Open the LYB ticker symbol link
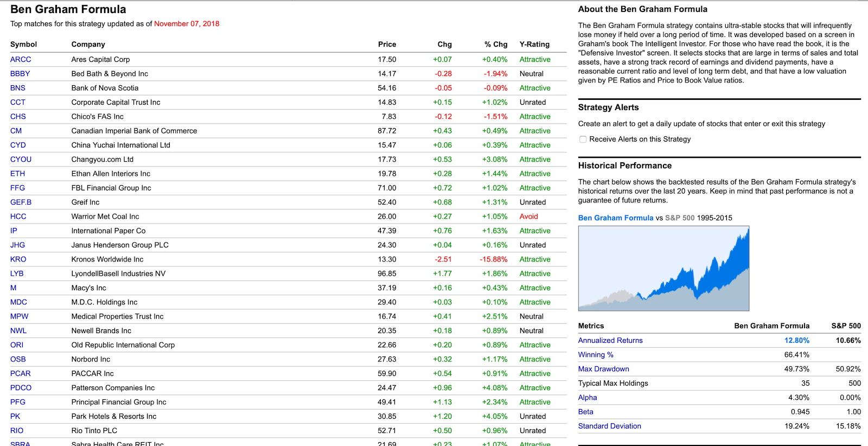The image size is (868, 446). [x=17, y=273]
